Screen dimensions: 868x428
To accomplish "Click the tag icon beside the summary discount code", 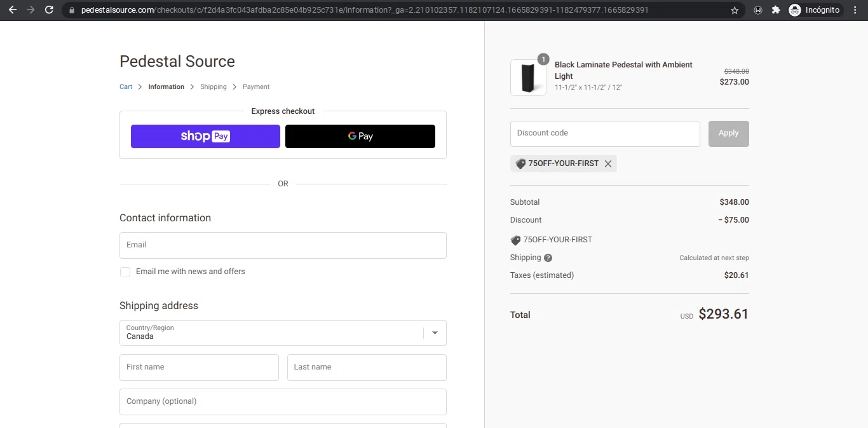I will click(515, 240).
